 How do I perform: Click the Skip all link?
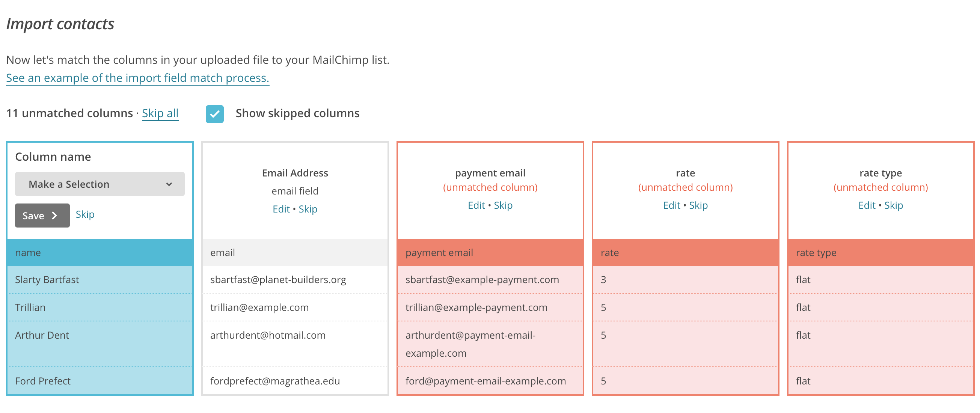click(x=160, y=113)
